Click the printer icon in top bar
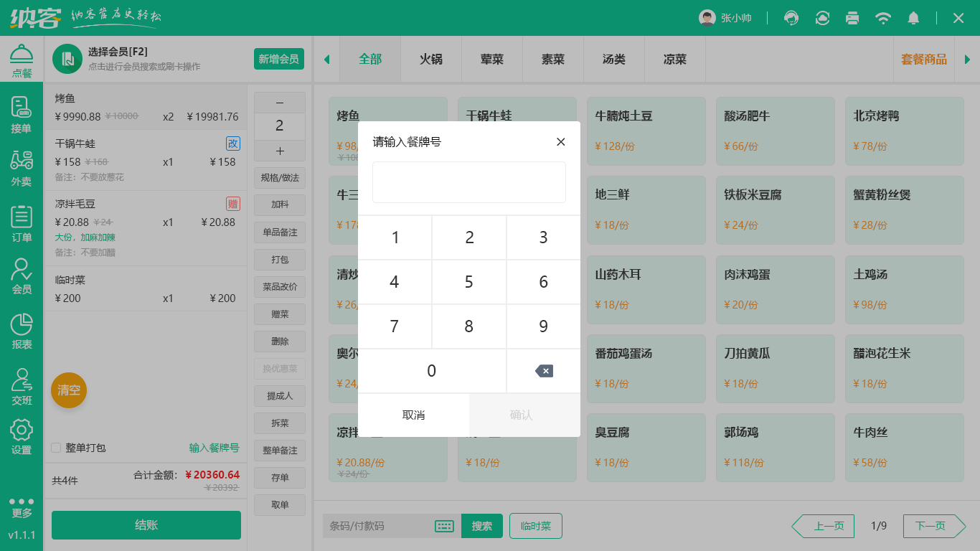Image resolution: width=980 pixels, height=551 pixels. click(852, 18)
